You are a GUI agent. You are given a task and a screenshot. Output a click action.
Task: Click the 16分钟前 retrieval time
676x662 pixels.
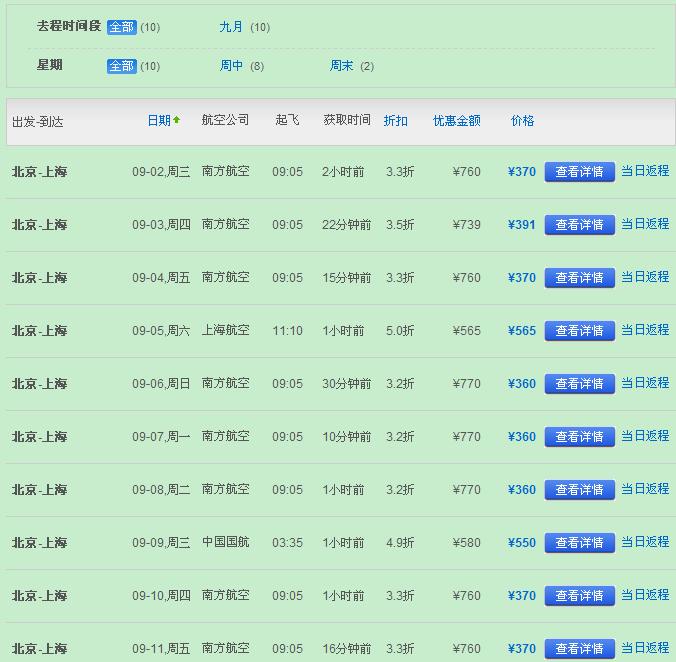347,649
